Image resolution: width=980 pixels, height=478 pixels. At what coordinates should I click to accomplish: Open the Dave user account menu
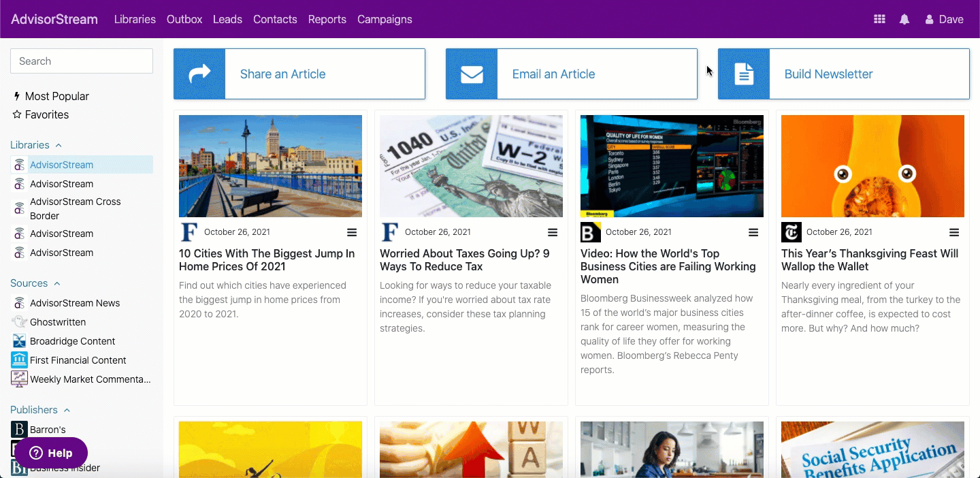[x=944, y=19]
